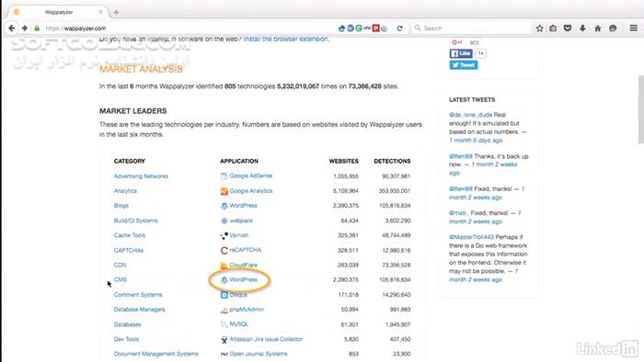Follow the Install the browser extension link

tap(285, 39)
